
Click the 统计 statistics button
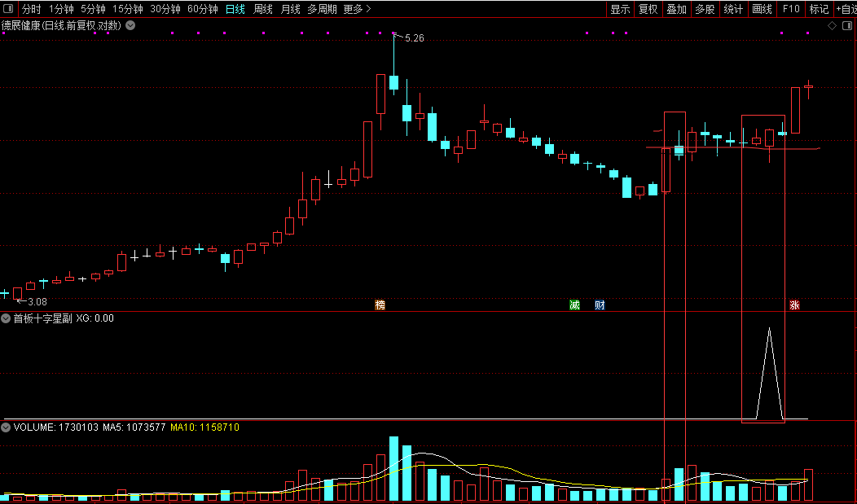click(733, 9)
